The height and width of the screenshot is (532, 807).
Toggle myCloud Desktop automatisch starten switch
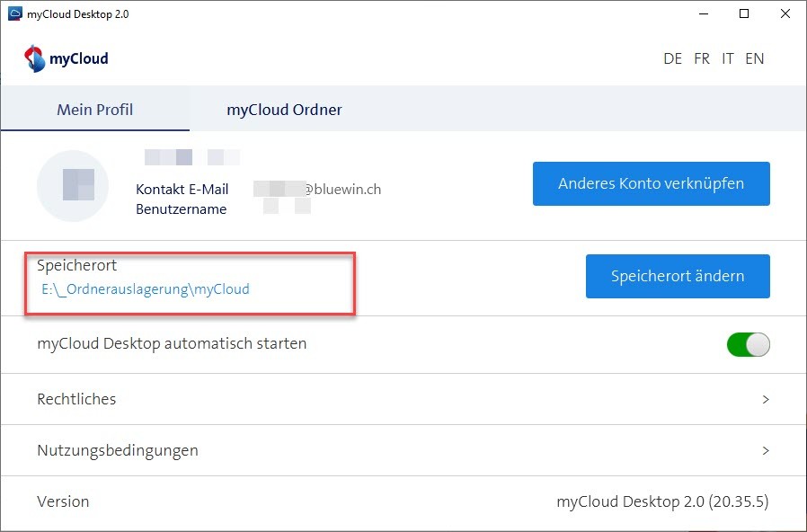pyautogui.click(x=748, y=344)
